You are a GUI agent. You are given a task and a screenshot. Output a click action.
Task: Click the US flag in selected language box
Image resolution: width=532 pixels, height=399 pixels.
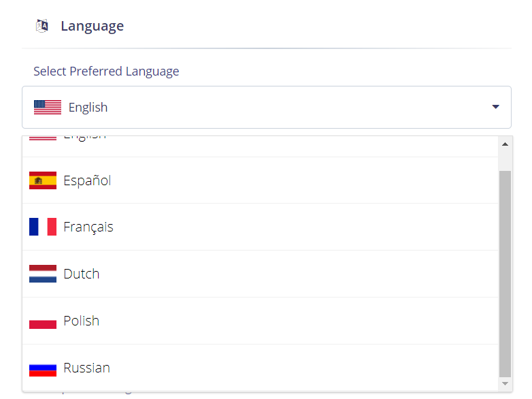tap(48, 108)
